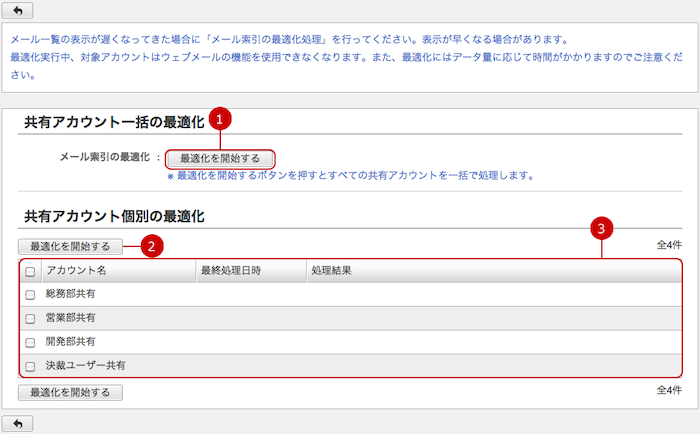The width and height of the screenshot is (700, 434).
Task: Start bulk optimization for all shared accounts
Action: (x=220, y=159)
